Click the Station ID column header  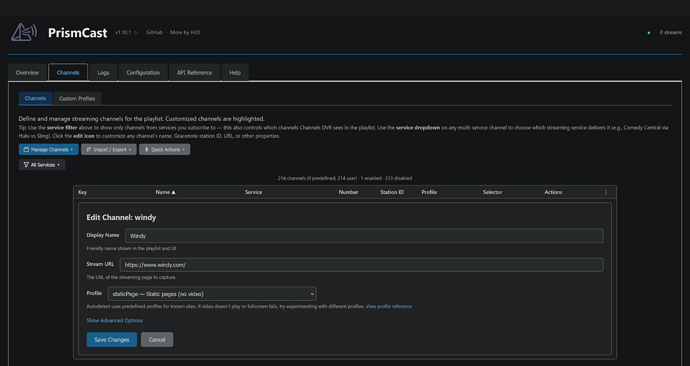[x=392, y=192]
